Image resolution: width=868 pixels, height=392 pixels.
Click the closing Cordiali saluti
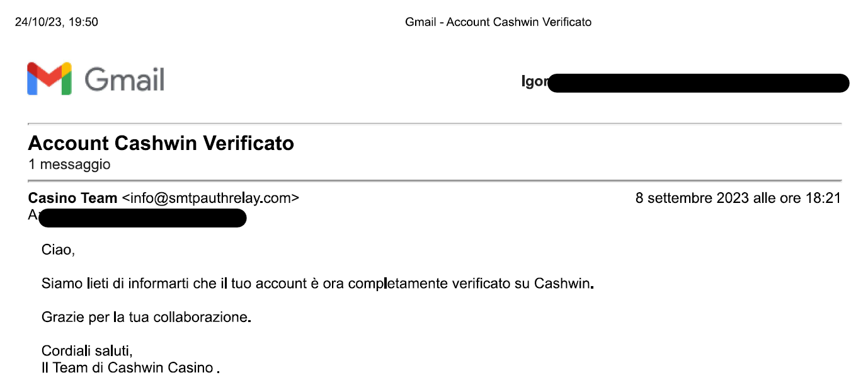coord(87,350)
